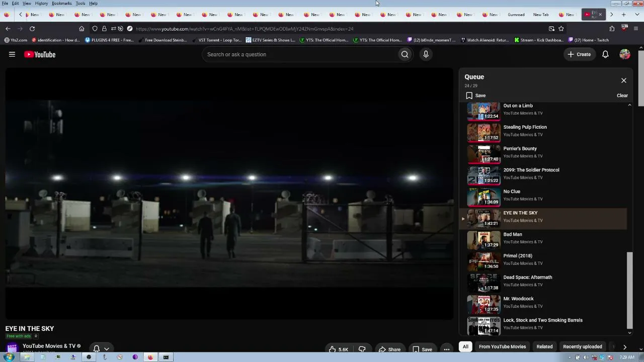Show more filter chips with arrow

625,346
